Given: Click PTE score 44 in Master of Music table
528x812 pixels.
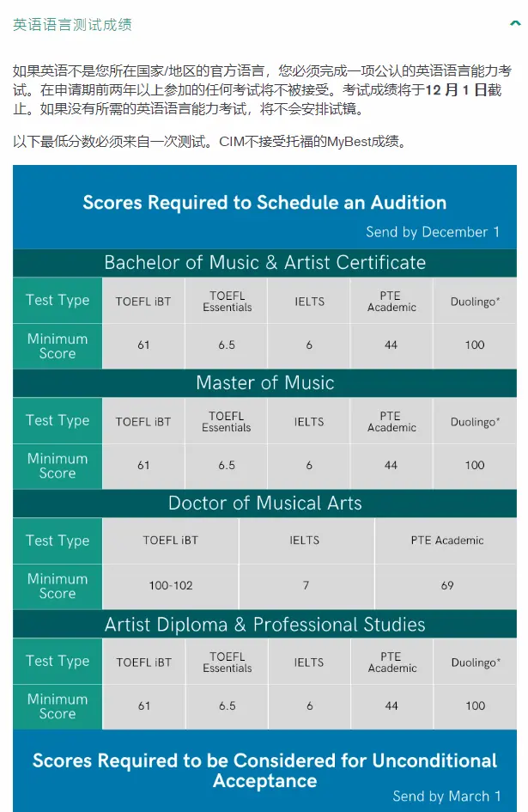Looking at the screenshot, I should (x=391, y=465).
